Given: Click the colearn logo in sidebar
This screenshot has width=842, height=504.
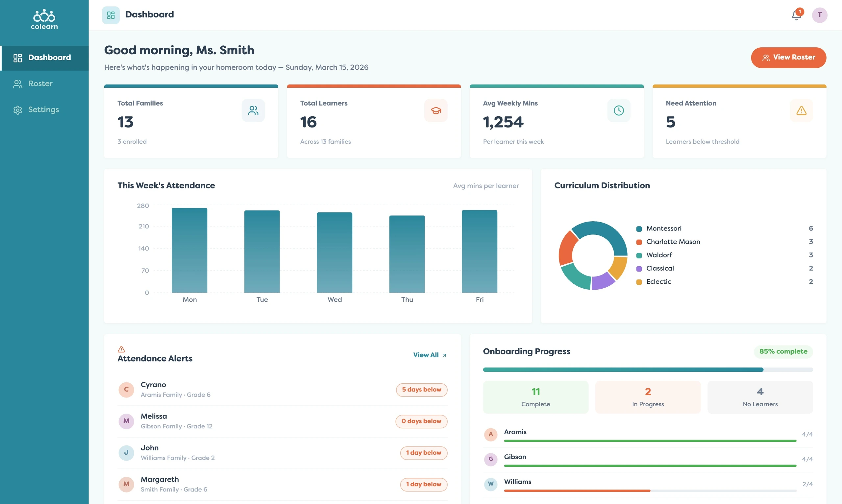Looking at the screenshot, I should (x=44, y=19).
